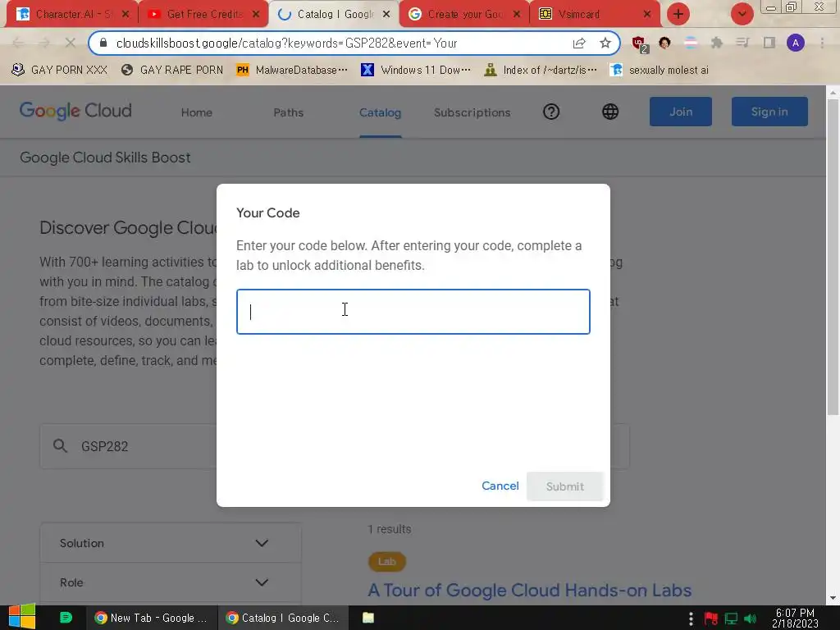Open the Windows 11 Dow… bookmark

(x=416, y=71)
